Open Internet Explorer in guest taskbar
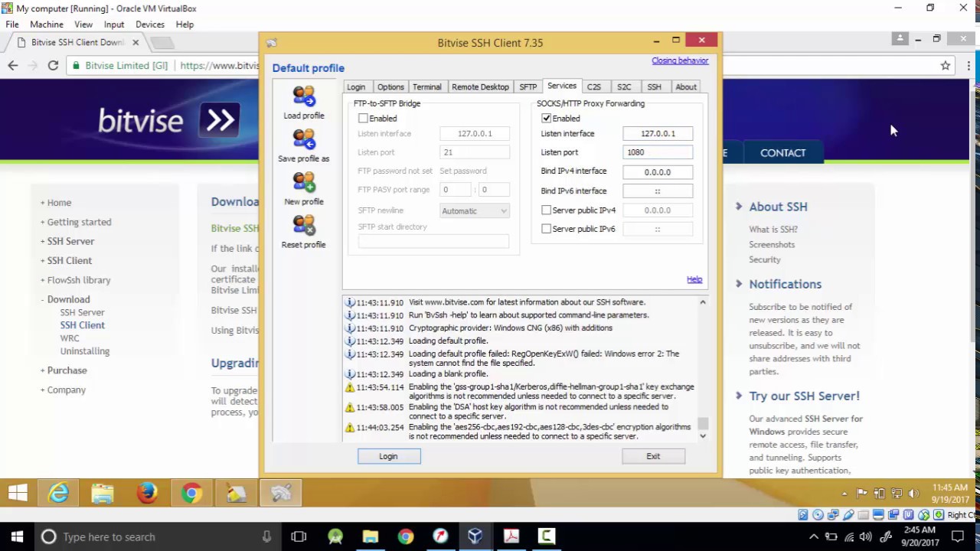This screenshot has height=551, width=980. click(x=58, y=494)
